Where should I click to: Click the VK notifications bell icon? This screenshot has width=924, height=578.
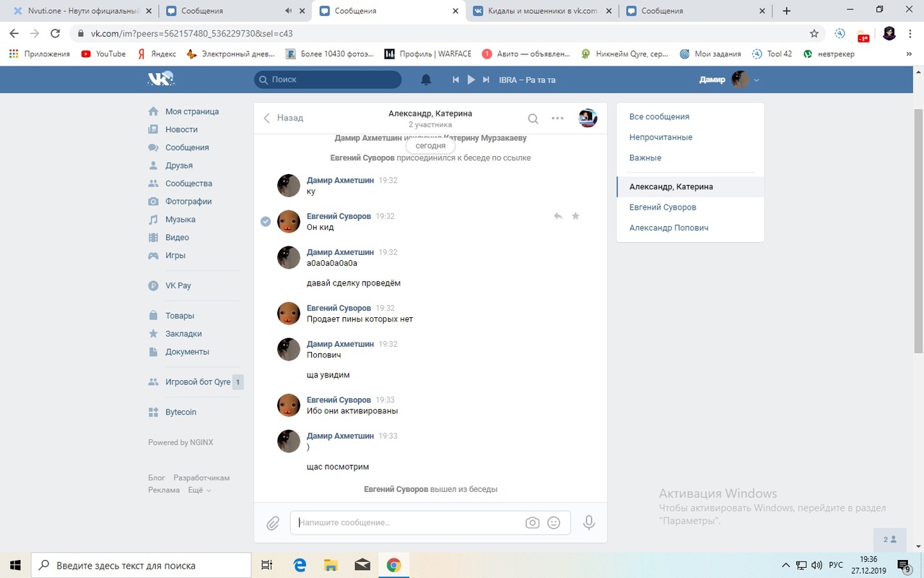(x=426, y=79)
